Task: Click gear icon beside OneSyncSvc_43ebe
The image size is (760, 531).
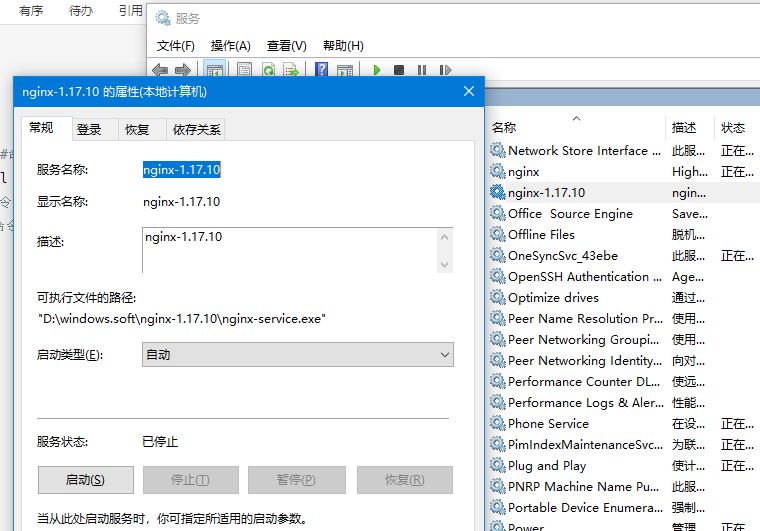Action: pyautogui.click(x=498, y=255)
